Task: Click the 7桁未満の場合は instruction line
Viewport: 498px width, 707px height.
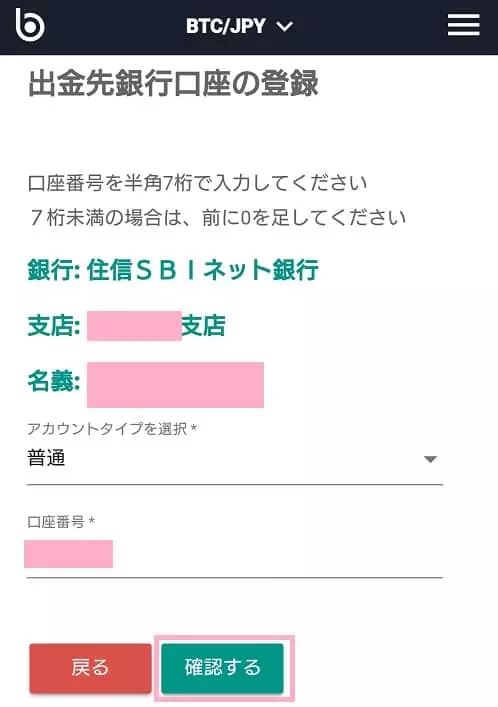Action: point(217,218)
